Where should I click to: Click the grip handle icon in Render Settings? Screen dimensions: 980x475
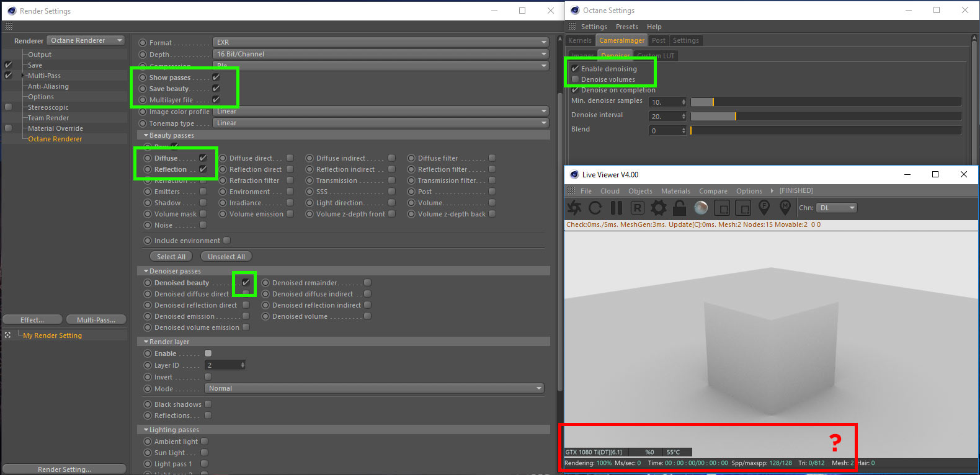[x=9, y=26]
